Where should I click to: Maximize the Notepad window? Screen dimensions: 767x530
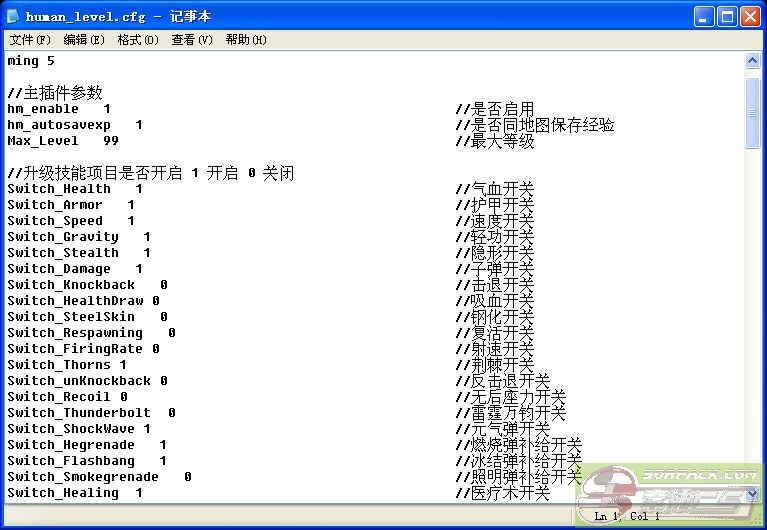728,16
